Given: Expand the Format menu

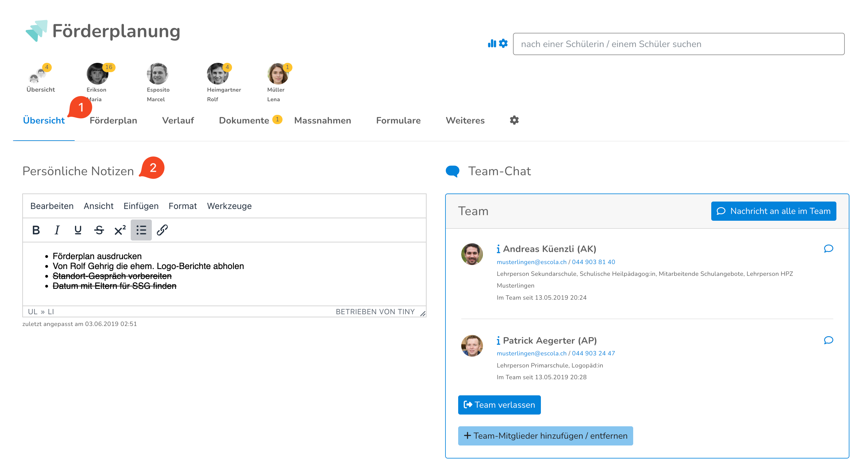Looking at the screenshot, I should pyautogui.click(x=182, y=206).
